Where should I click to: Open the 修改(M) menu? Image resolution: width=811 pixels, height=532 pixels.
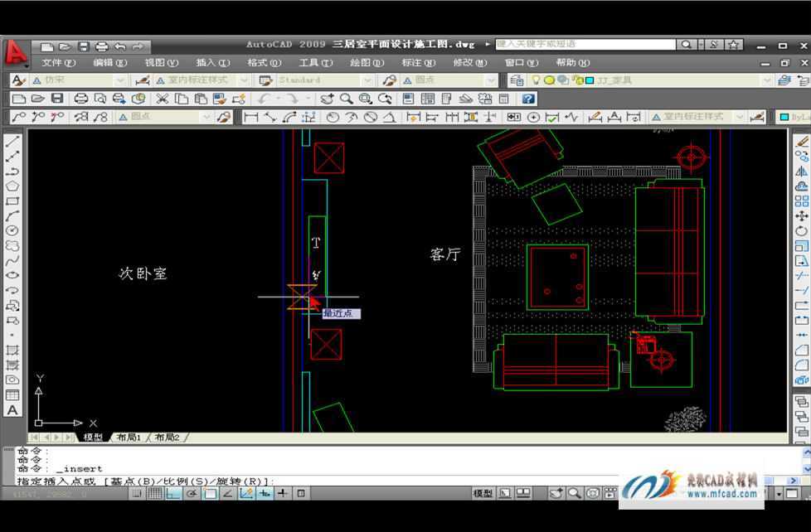pos(469,63)
